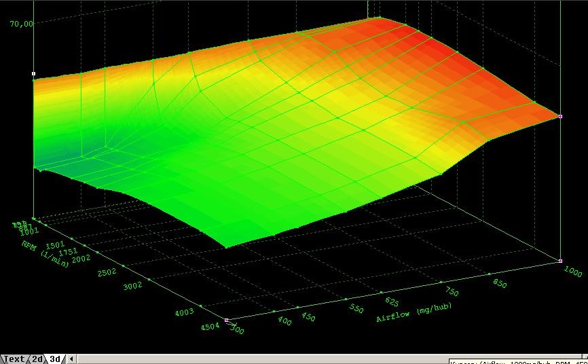Image resolution: width=588 pixels, height=364 pixels.
Task: Click the 2502 RPM axis value
Action: (107, 272)
